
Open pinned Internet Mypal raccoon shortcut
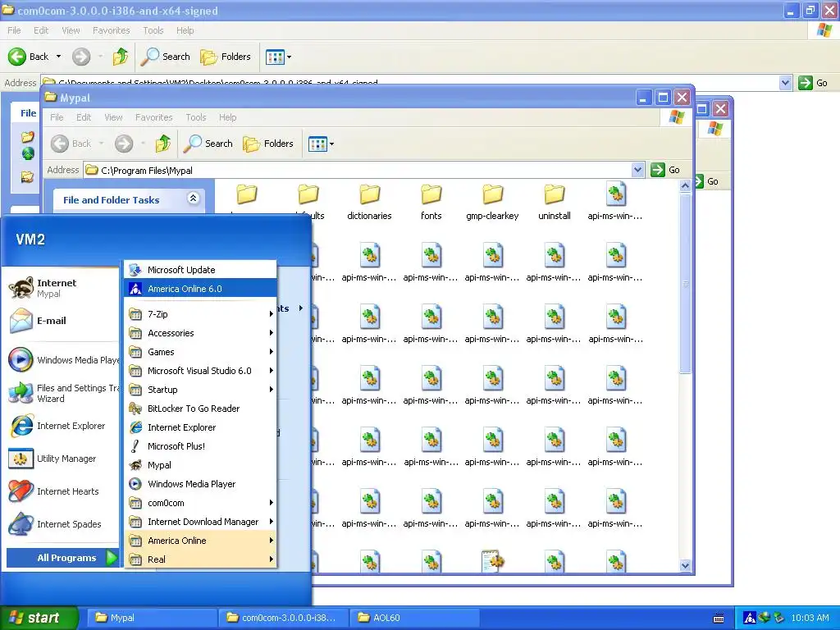pos(62,288)
